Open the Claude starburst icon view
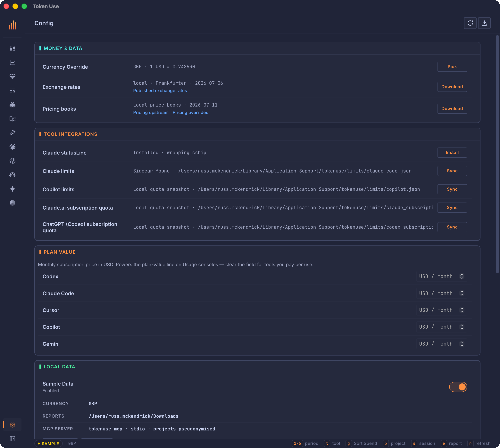This screenshot has height=448, width=500. [x=12, y=147]
